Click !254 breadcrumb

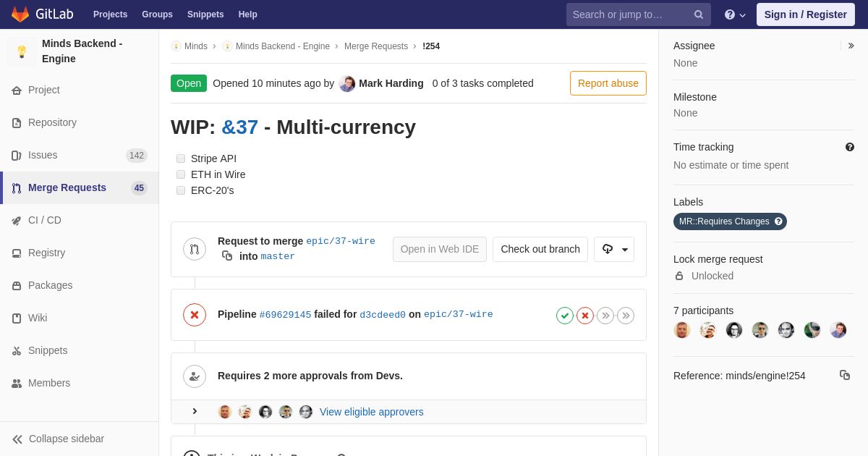point(431,46)
